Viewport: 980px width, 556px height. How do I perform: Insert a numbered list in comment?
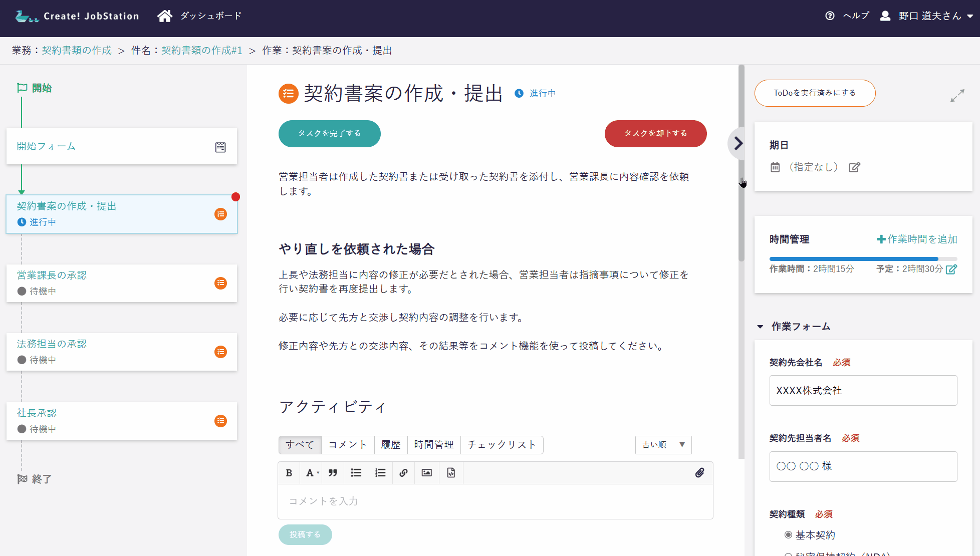[x=381, y=473]
